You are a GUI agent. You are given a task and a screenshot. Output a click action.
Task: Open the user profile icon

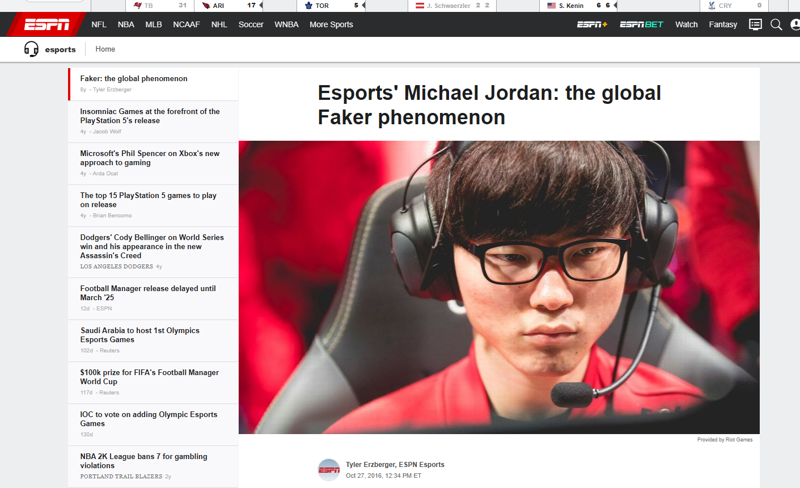point(795,25)
